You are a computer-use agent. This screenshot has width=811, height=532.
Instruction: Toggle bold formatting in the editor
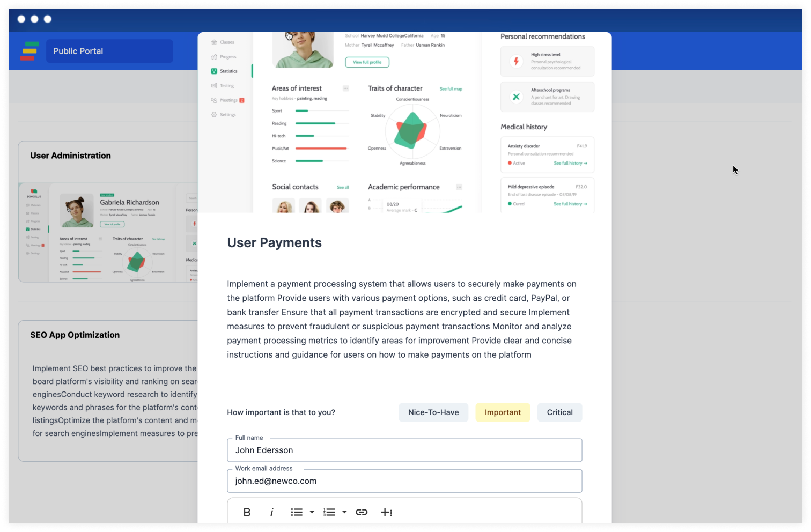[247, 512]
